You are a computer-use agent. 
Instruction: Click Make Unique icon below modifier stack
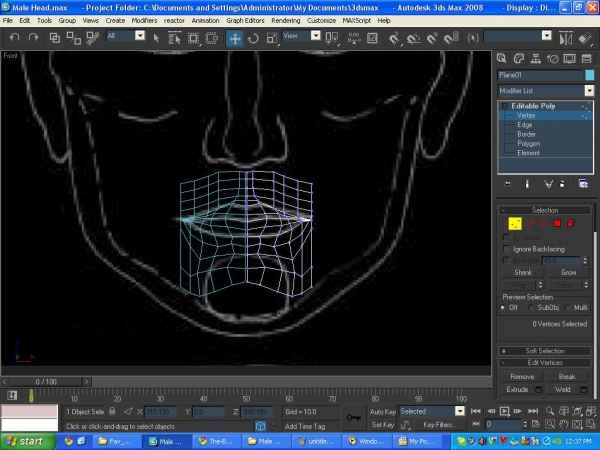tap(548, 184)
